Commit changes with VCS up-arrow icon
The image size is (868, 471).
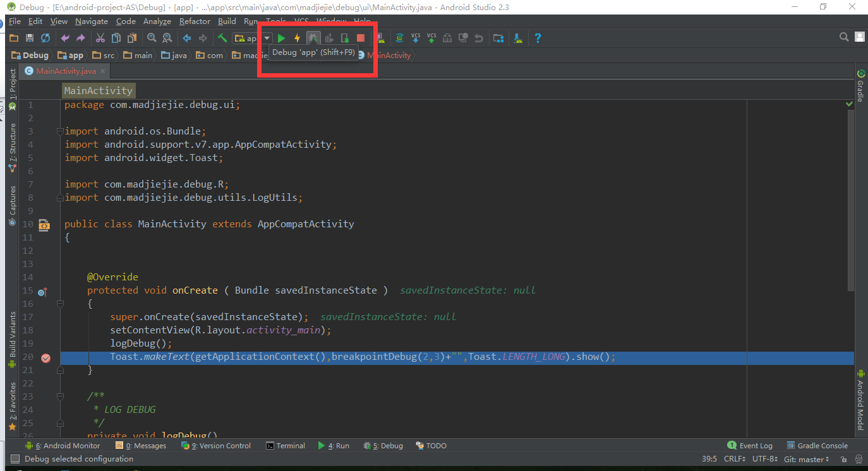tap(431, 38)
